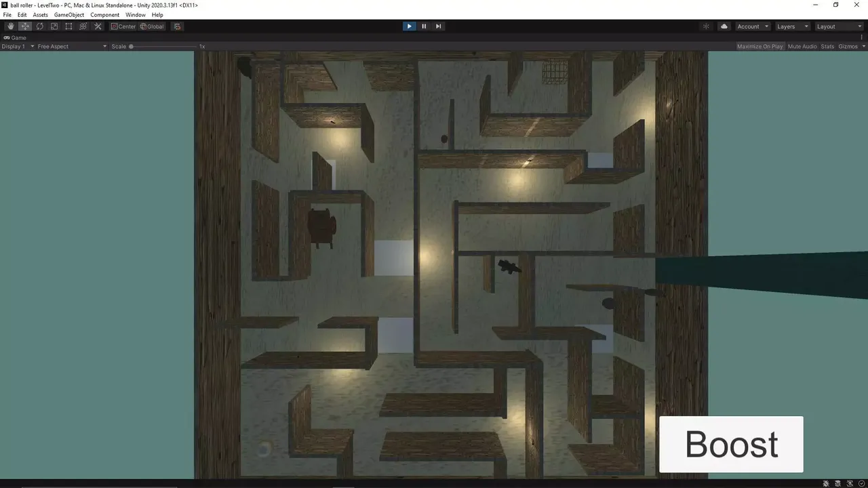Open Unity cloud services

724,26
